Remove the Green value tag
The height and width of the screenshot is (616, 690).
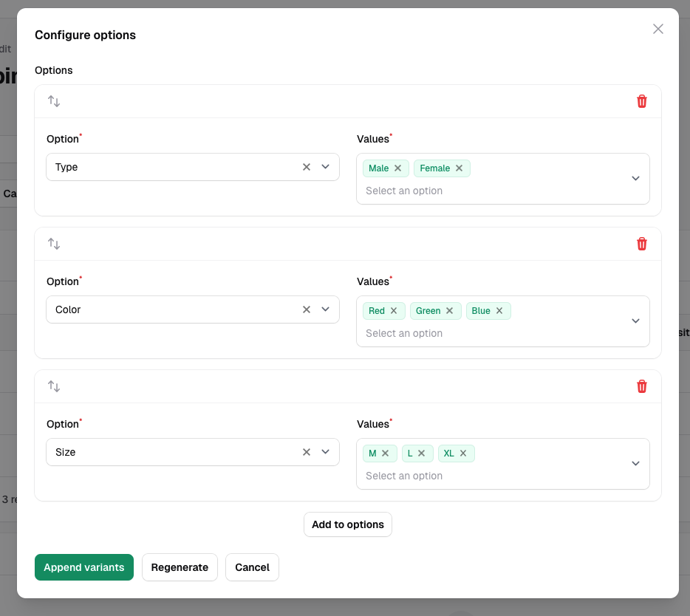pos(449,311)
